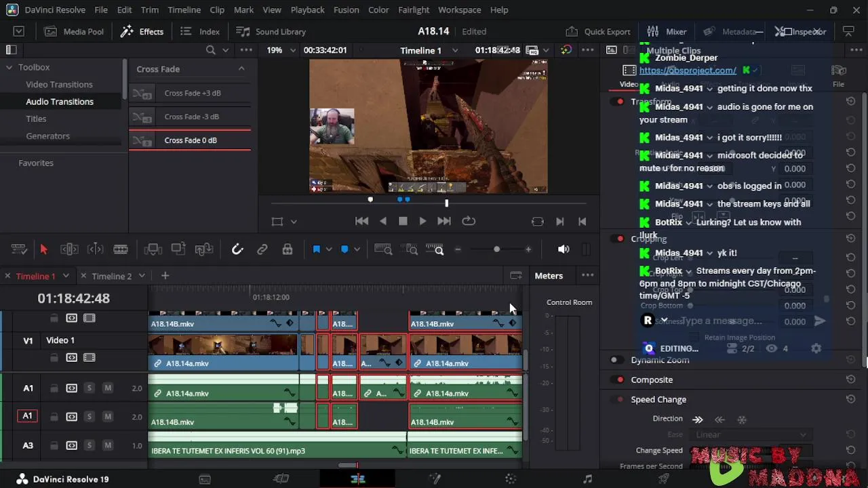The image size is (868, 488).
Task: Open Timeline View Options icon
Action: pos(19,249)
